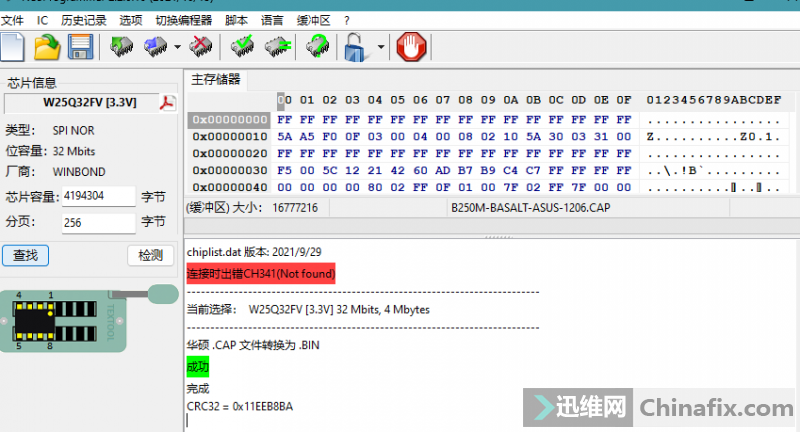Read chip with green arrow chip icon
The height and width of the screenshot is (432, 800).
pos(121,47)
